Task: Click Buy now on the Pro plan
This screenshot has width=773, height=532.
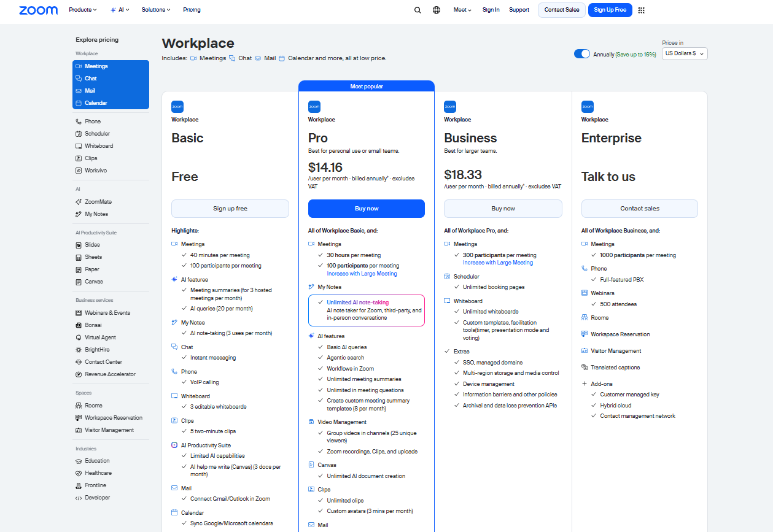Action: (x=367, y=209)
